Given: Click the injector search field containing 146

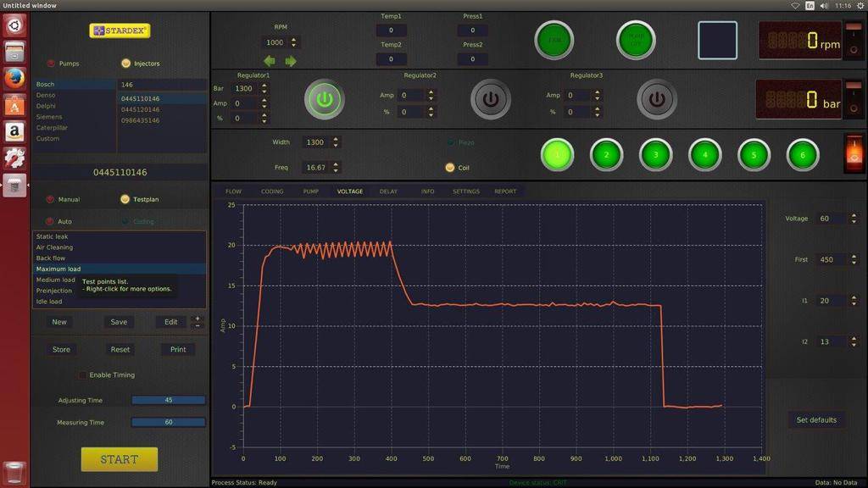Looking at the screenshot, I should click(162, 85).
